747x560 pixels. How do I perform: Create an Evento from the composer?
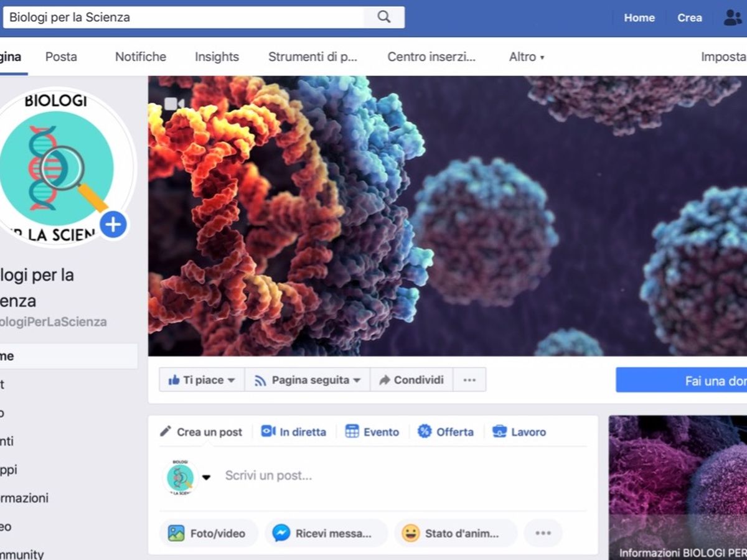point(372,432)
